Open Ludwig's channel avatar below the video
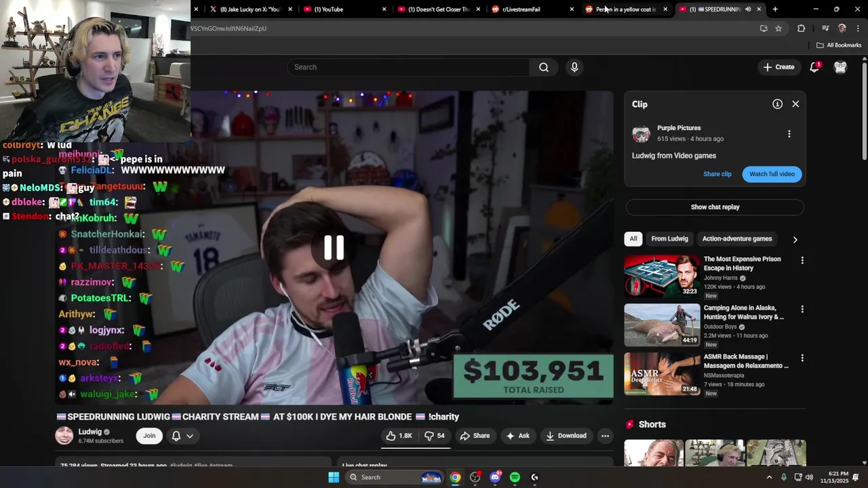This screenshot has width=868, height=488. pos(64,436)
